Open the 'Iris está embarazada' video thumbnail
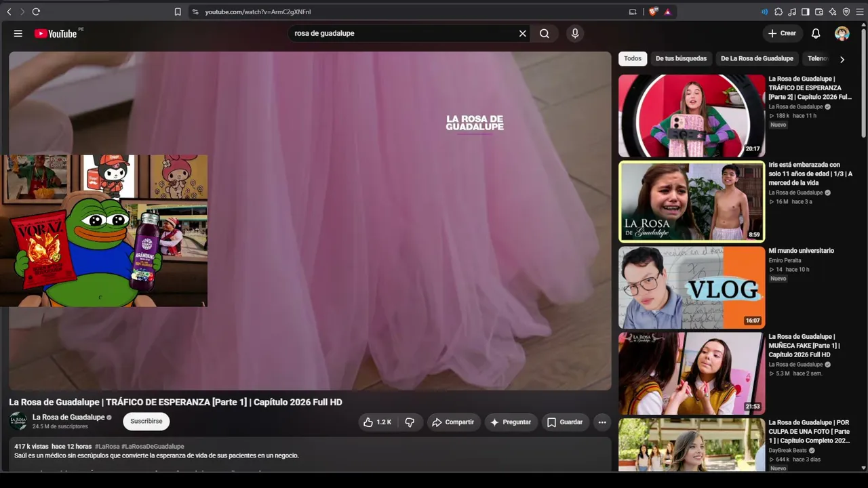The height and width of the screenshot is (488, 868). click(692, 201)
